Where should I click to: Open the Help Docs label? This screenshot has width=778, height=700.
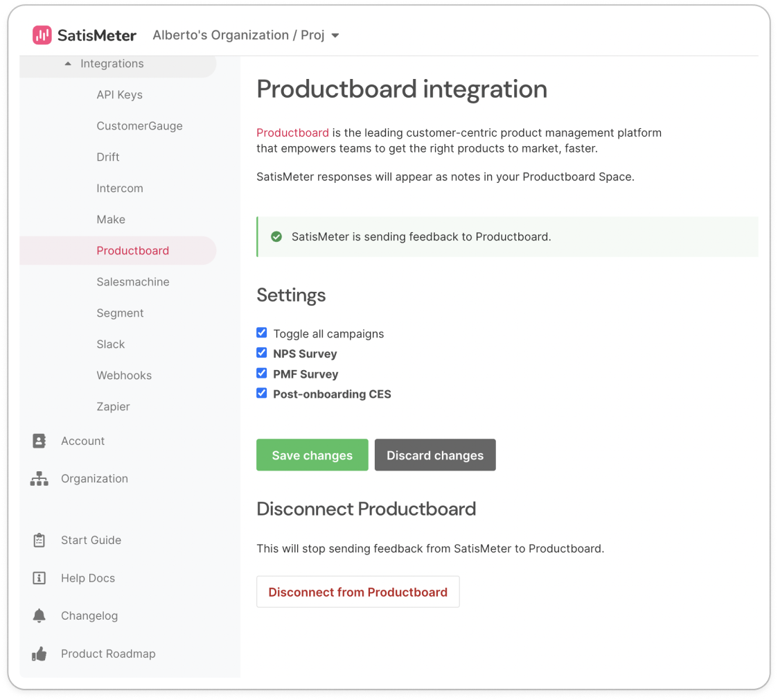tap(88, 578)
